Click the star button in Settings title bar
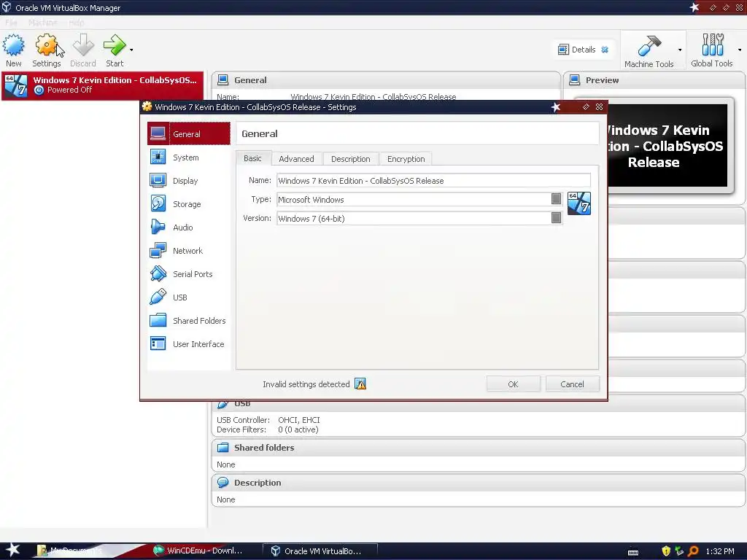 point(555,107)
